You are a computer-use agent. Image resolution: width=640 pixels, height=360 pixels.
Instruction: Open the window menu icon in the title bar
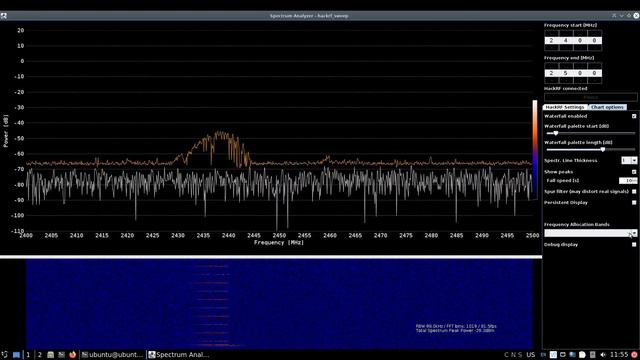tap(4, 16)
